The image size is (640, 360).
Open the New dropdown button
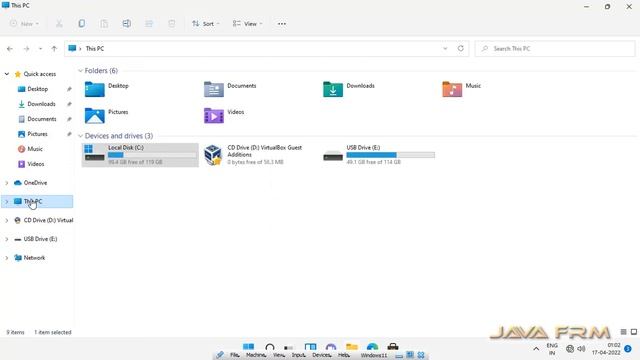point(24,24)
